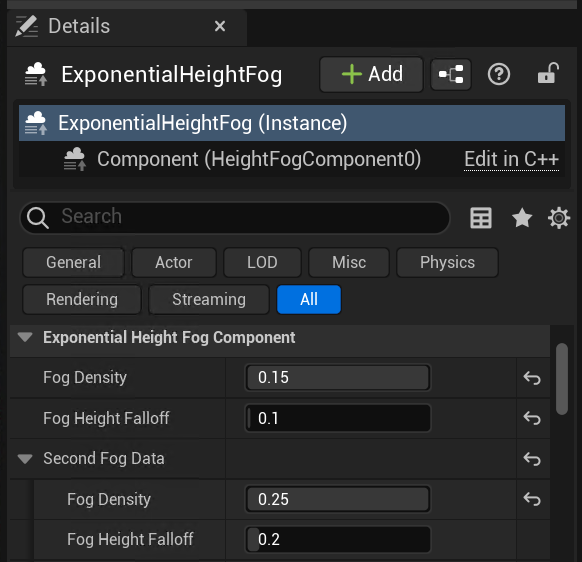Toggle the favorites star filter
The height and width of the screenshot is (562, 582).
(522, 218)
